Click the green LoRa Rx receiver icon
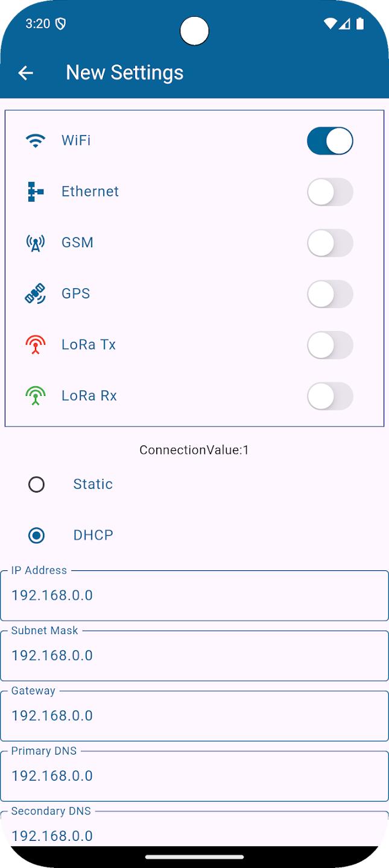This screenshot has width=389, height=868. pyautogui.click(x=36, y=395)
